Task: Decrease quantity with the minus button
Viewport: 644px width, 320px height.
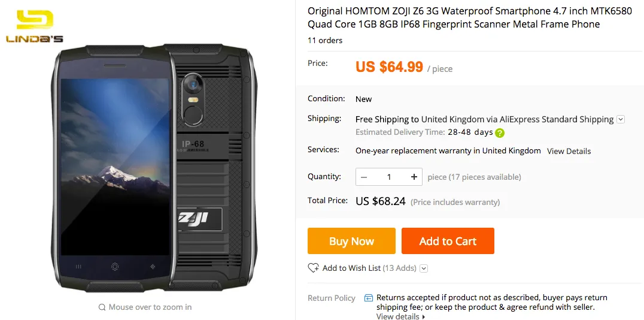Action: point(364,177)
